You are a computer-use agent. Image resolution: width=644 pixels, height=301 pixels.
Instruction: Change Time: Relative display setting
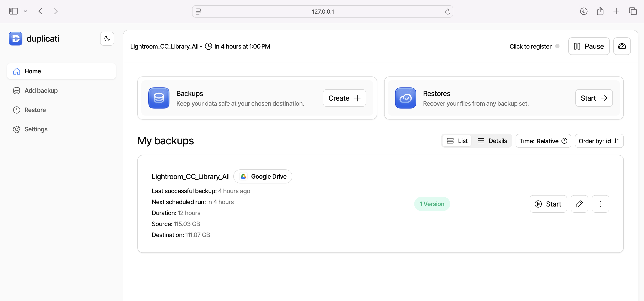coord(543,141)
